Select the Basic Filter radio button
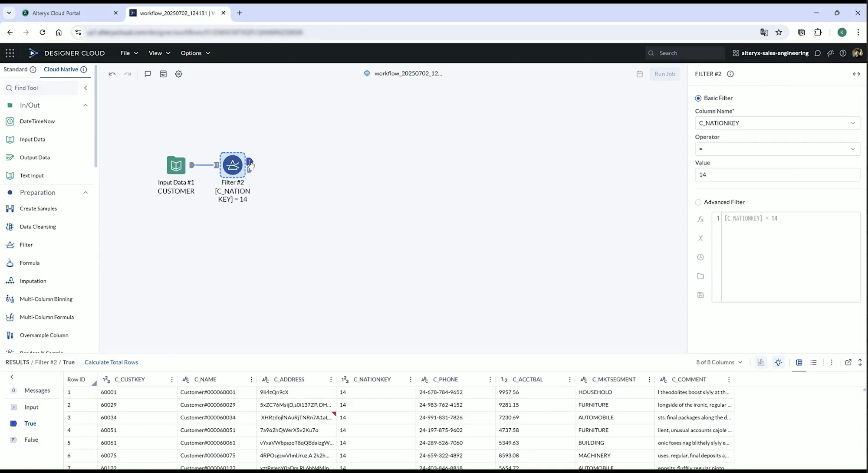 click(x=698, y=98)
